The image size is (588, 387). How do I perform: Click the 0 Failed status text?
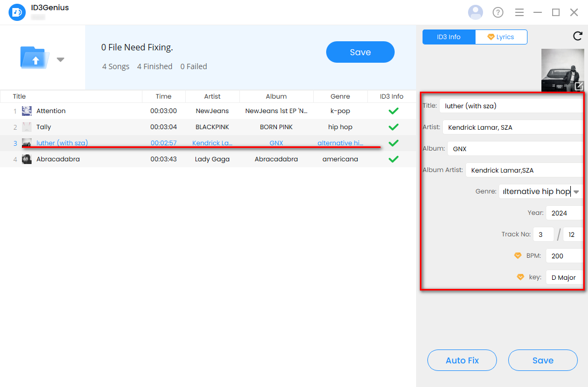193,66
